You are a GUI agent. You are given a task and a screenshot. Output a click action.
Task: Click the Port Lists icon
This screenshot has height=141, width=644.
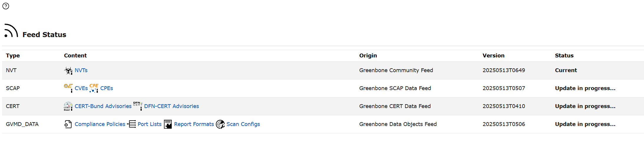(x=132, y=124)
